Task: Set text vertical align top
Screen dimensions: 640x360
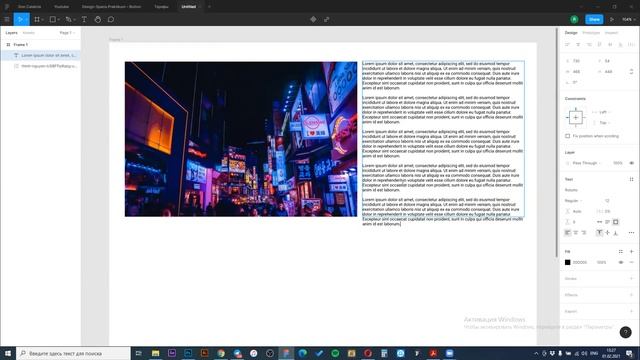Action: point(599,233)
